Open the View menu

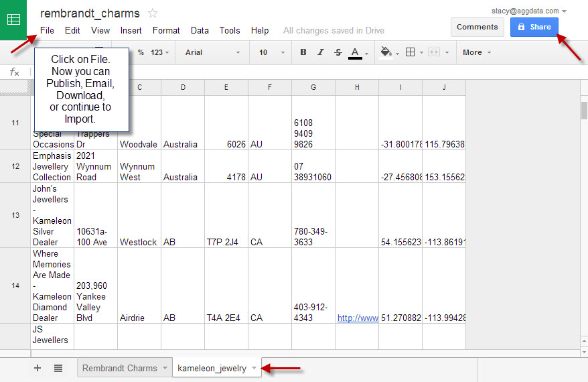click(x=100, y=30)
